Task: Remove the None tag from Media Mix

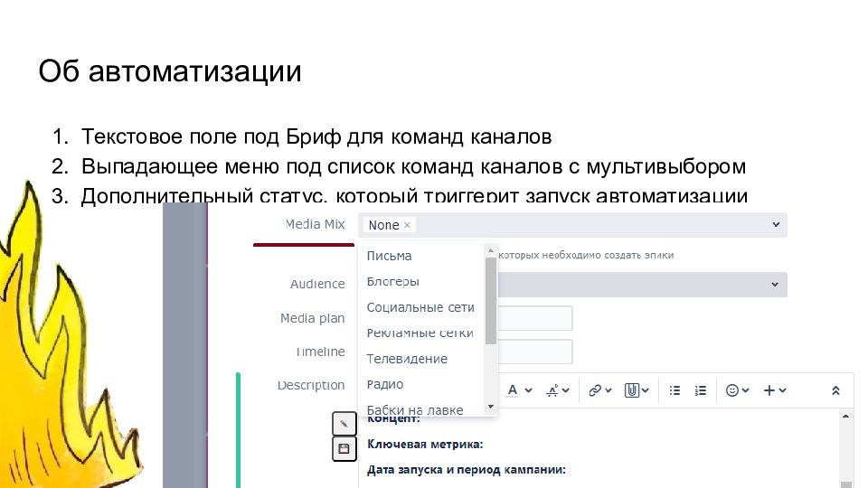Action: coord(407,225)
